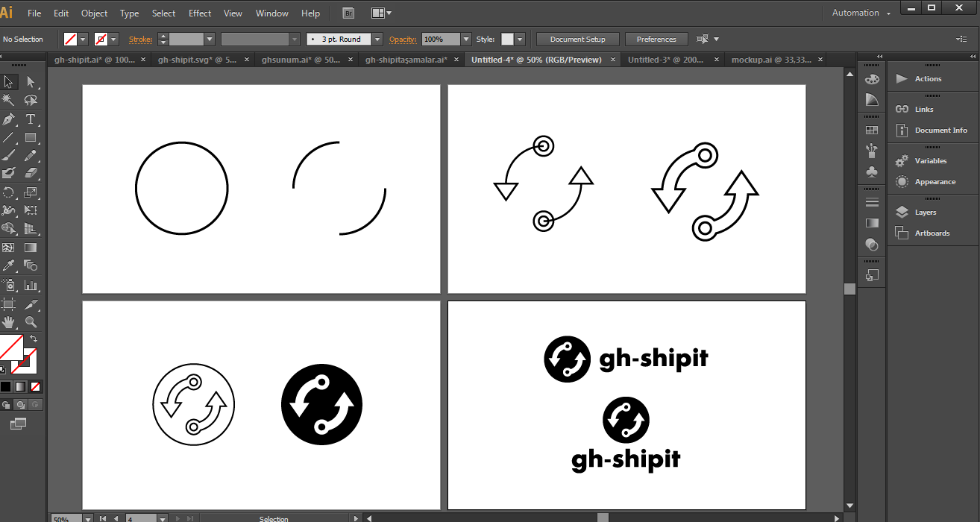Screen dimensions: 980x522
Task: Open the Color panel palette icon
Action: point(872,79)
